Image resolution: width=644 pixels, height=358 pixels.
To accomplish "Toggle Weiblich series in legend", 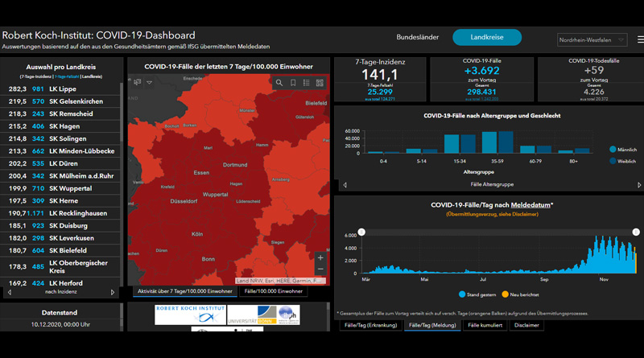I will (x=622, y=161).
